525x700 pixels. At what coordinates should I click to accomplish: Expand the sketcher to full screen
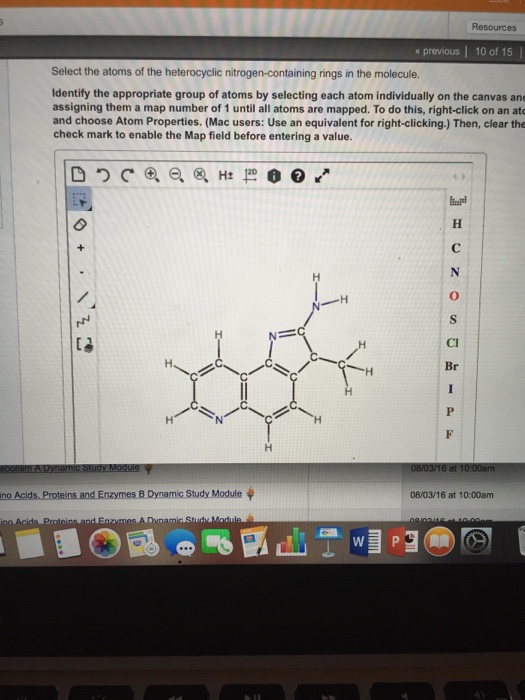(x=322, y=175)
